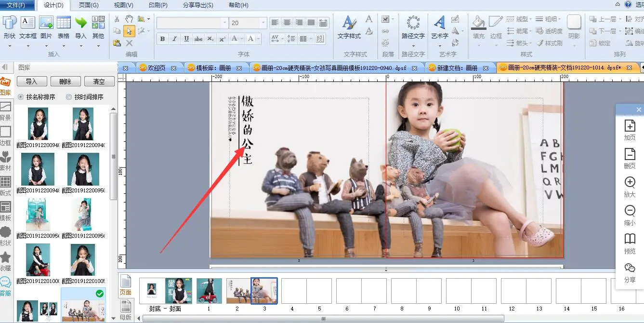Click the 路径文字 path text icon
The width and height of the screenshot is (644, 323).
[x=413, y=27]
